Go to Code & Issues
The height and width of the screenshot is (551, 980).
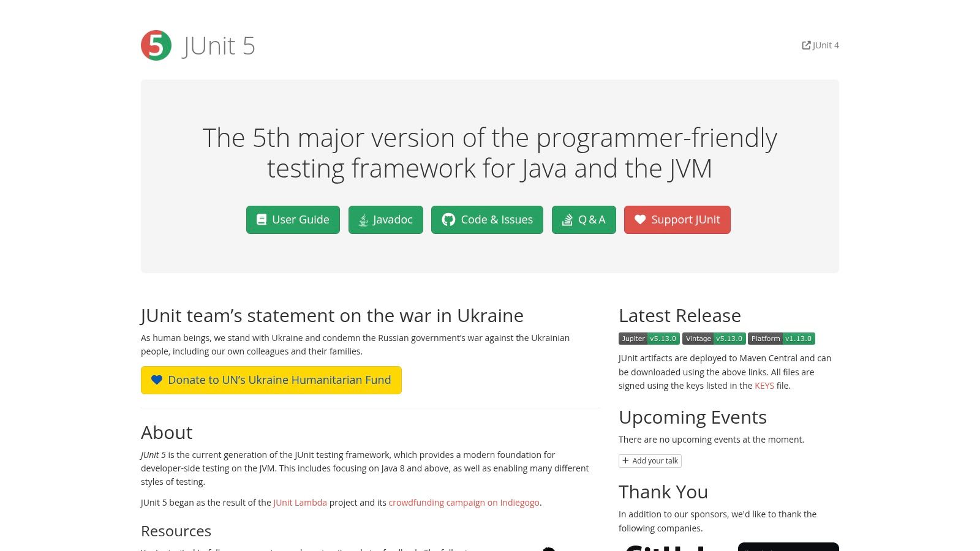pyautogui.click(x=487, y=220)
